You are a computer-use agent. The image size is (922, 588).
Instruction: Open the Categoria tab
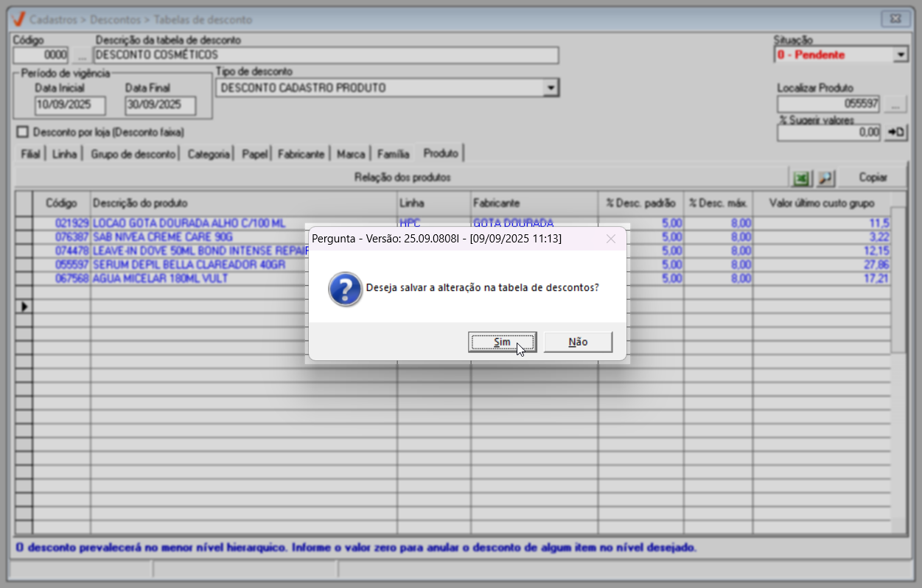click(208, 154)
